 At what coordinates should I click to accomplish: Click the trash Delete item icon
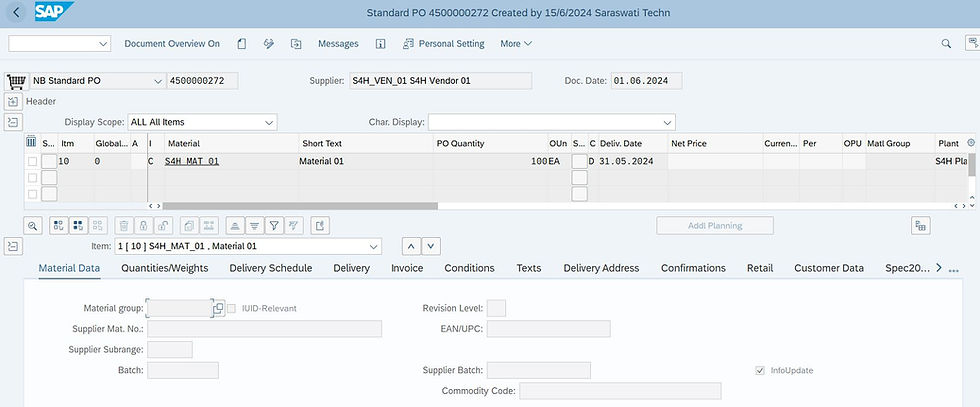(x=124, y=226)
